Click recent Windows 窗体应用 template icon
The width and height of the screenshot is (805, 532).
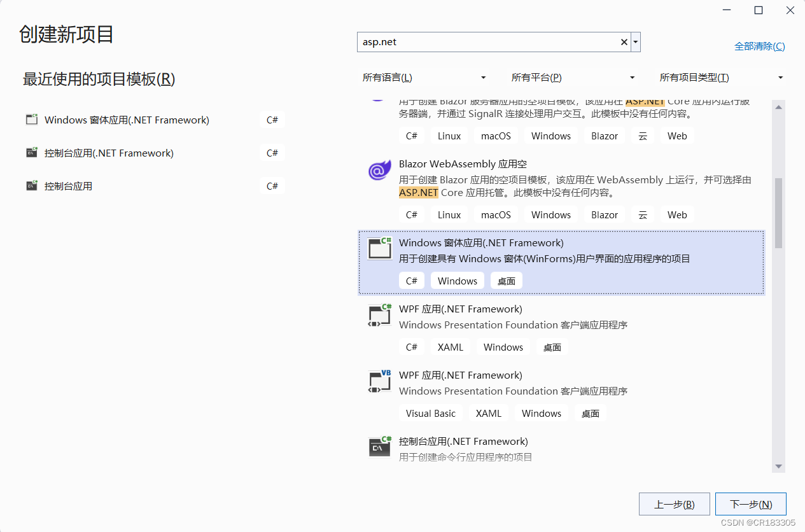pyautogui.click(x=32, y=120)
